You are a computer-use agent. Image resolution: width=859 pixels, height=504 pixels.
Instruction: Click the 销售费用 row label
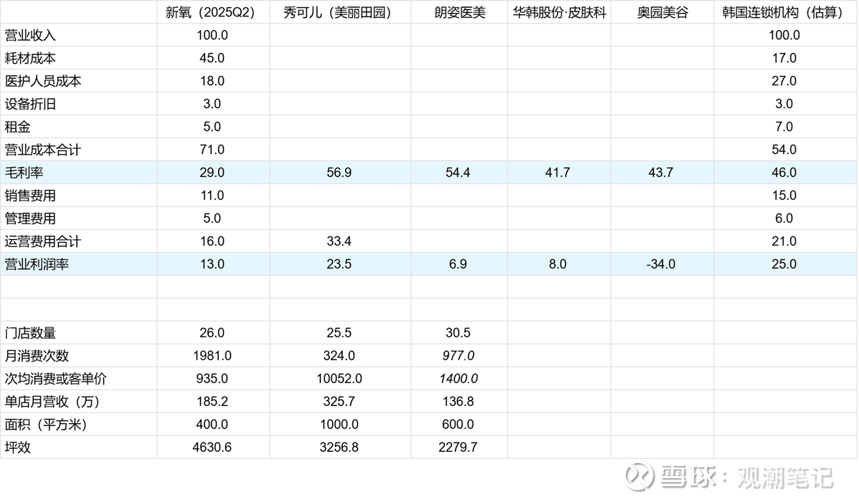pos(30,196)
